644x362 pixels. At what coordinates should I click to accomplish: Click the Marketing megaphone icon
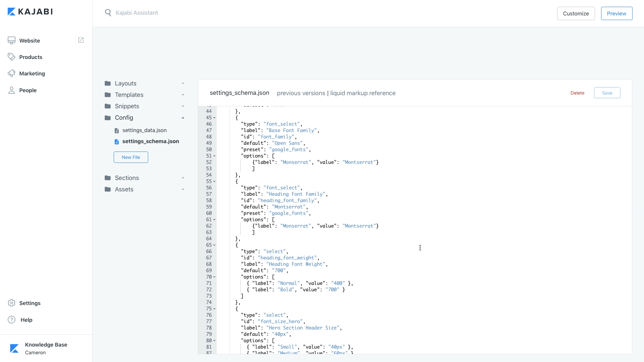click(11, 73)
